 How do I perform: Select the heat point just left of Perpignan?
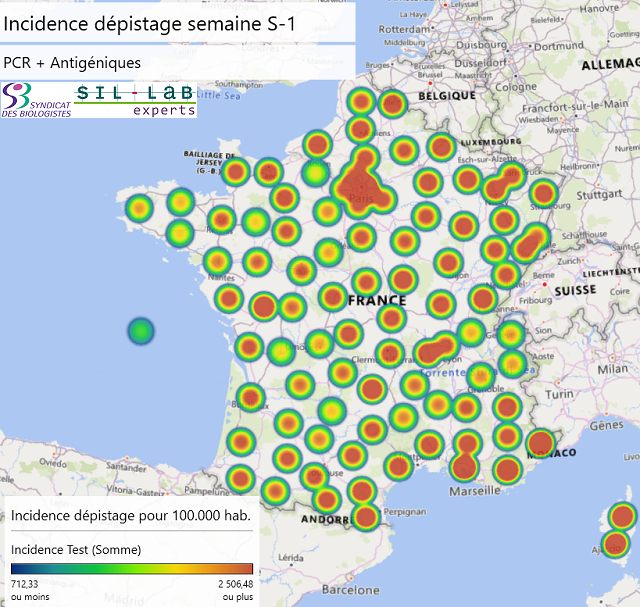coord(366,516)
